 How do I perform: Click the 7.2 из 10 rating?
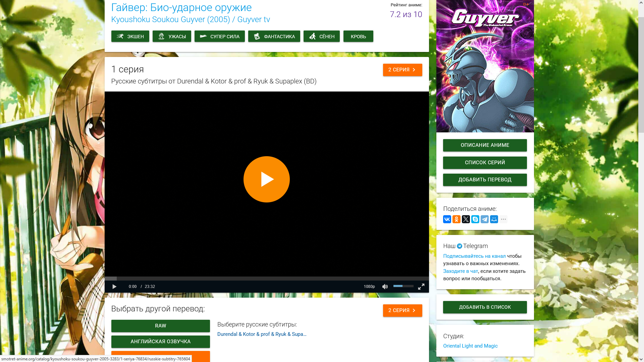click(406, 14)
